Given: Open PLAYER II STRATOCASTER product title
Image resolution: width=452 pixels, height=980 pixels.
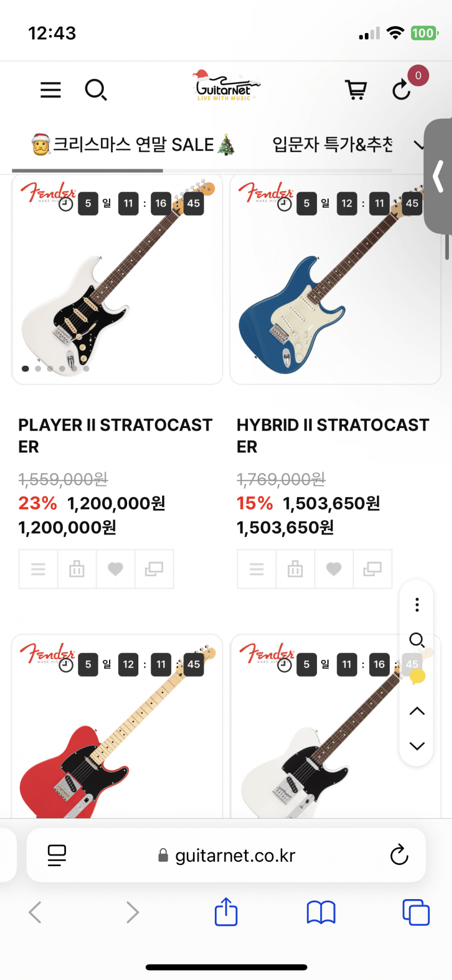Looking at the screenshot, I should [x=115, y=435].
